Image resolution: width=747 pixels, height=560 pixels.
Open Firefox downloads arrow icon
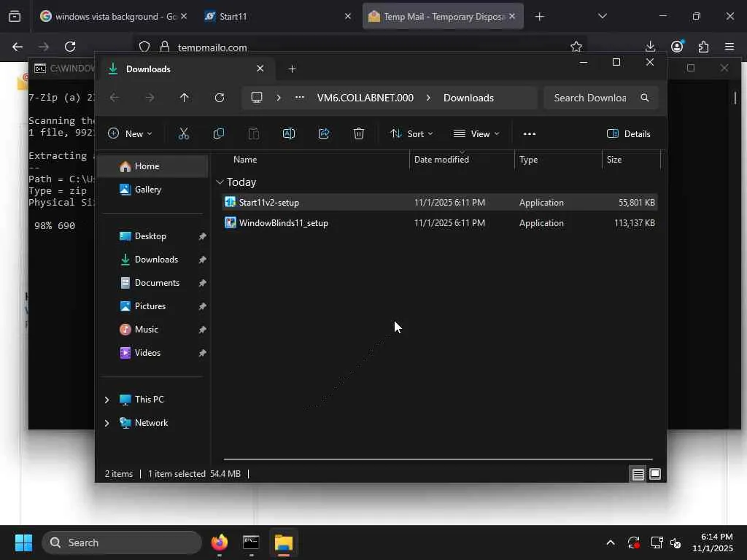tap(650, 46)
